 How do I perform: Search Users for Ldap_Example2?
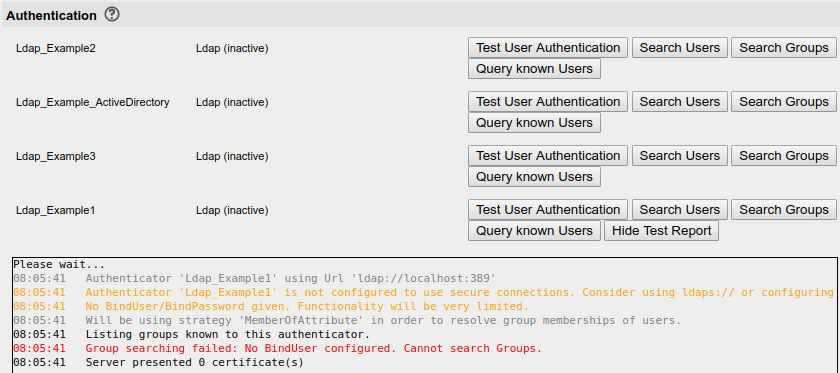680,48
